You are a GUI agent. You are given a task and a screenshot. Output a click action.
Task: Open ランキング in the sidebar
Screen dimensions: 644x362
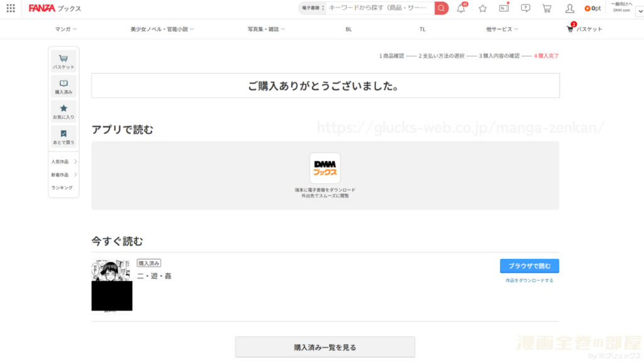62,187
